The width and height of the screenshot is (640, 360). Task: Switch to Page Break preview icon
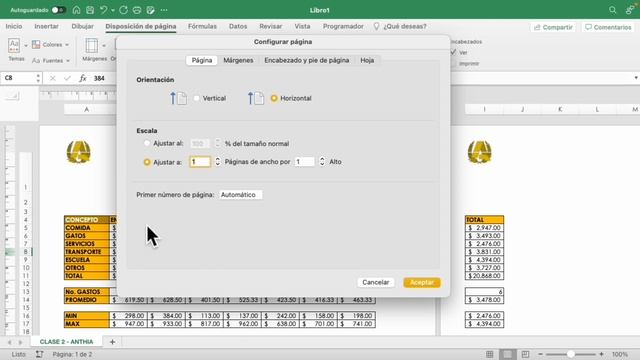click(525, 354)
